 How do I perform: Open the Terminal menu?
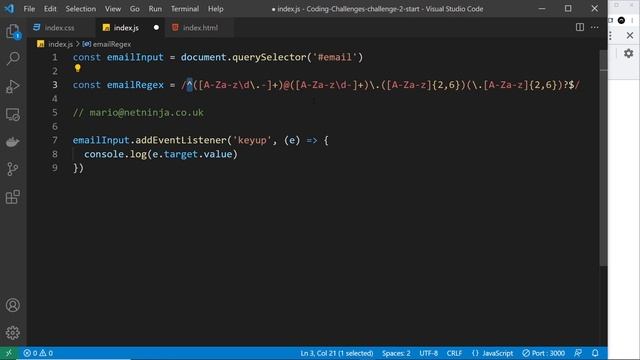tap(184, 9)
